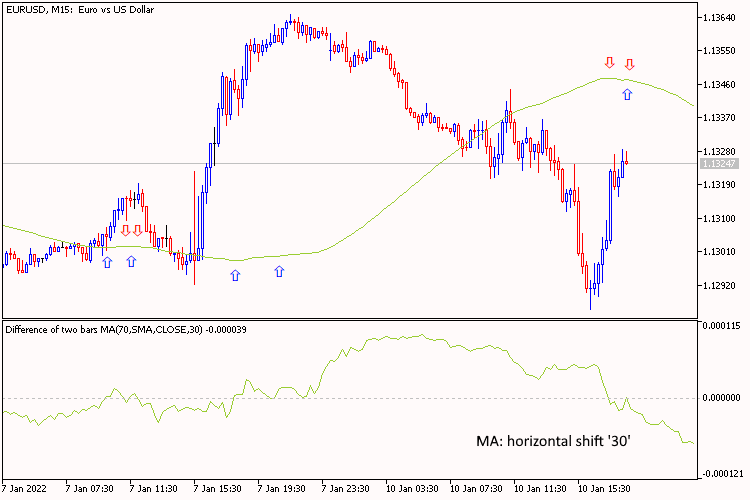
Task: Click the 7 Jan 07:30 time label
Action: tap(89, 489)
